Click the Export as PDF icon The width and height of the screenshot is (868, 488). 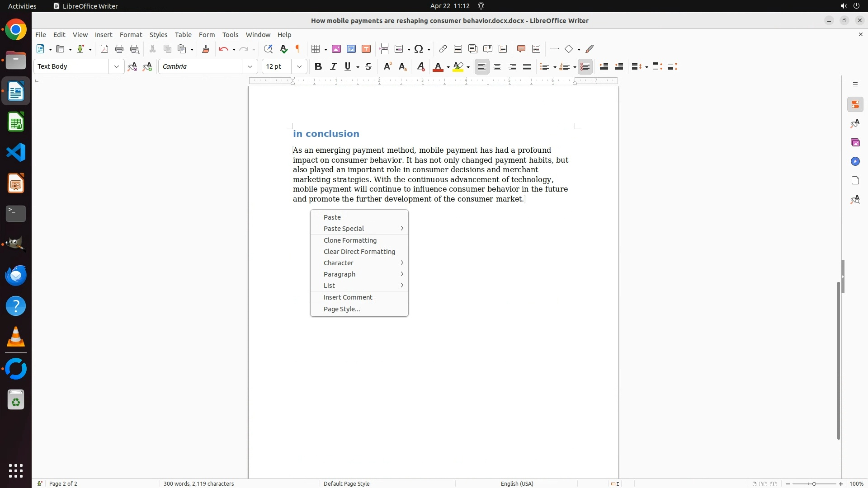coord(104,49)
